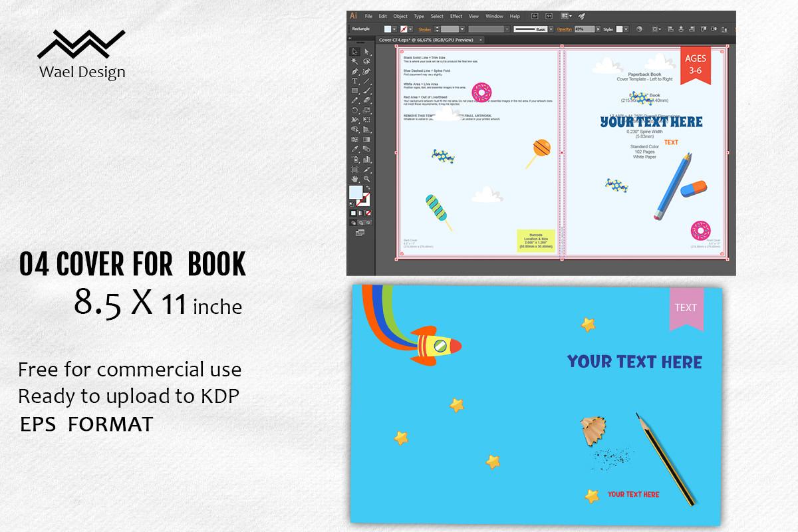The image size is (798, 532).
Task: Select the Pen tool
Action: (x=354, y=72)
